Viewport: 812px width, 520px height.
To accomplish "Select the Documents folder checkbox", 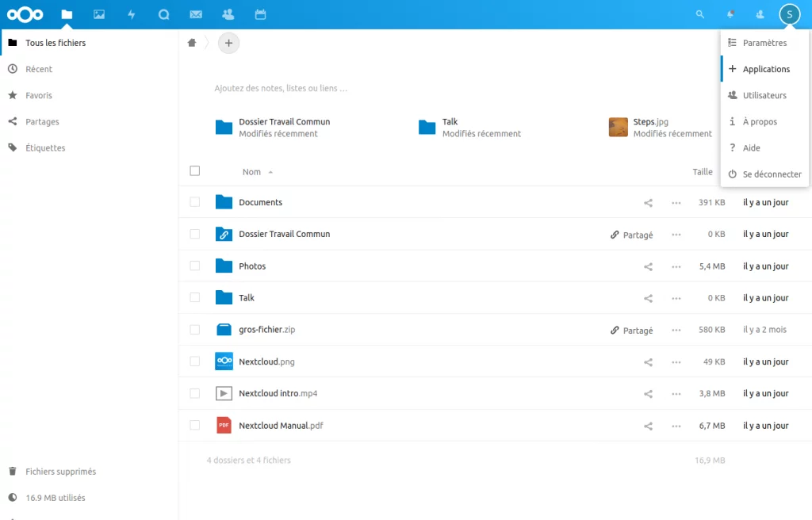I will pos(195,202).
